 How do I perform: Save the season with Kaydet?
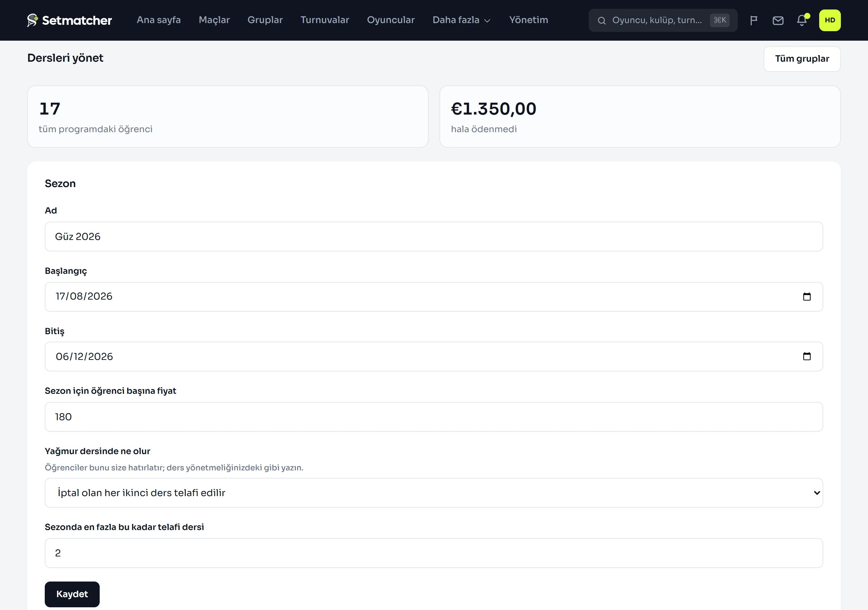coord(72,594)
